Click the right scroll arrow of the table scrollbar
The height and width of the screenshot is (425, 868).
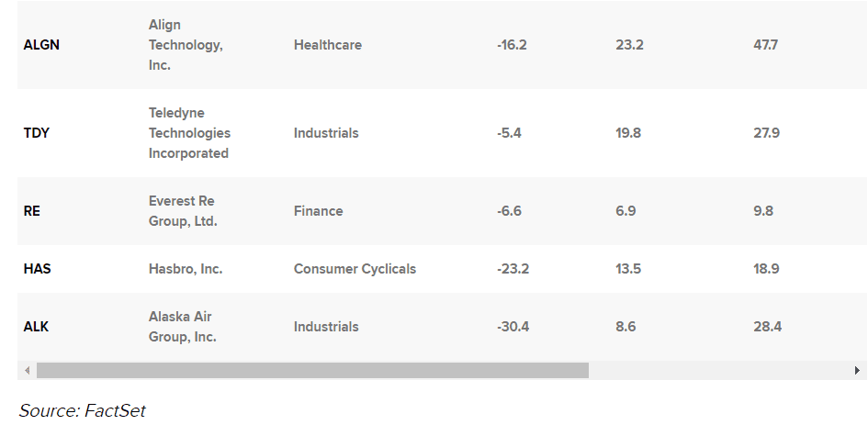click(858, 370)
